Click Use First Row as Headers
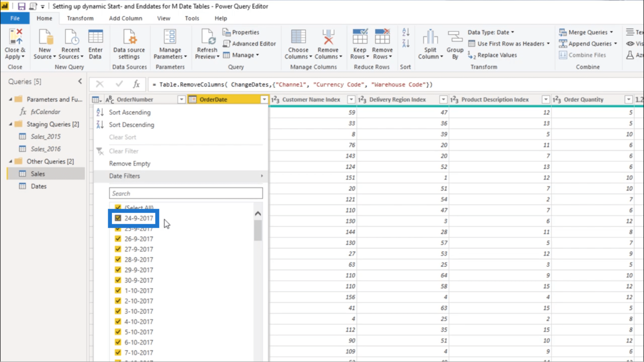 [x=509, y=44]
